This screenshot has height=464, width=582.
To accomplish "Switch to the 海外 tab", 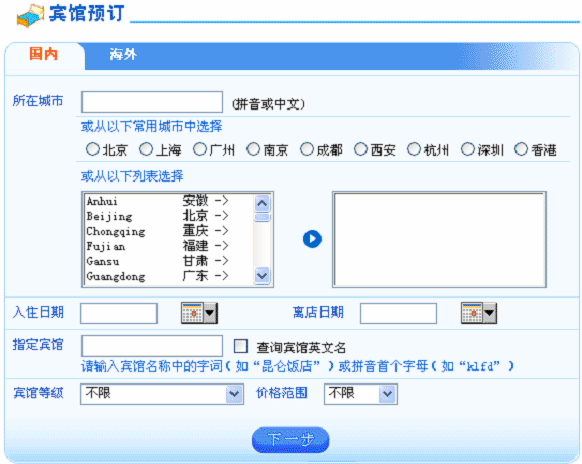I will pos(123,55).
